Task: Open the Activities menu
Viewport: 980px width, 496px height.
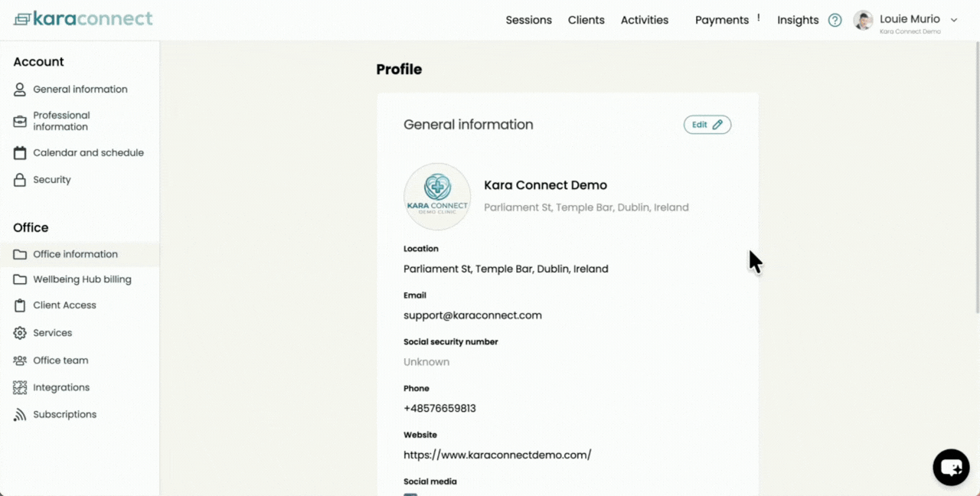Action: coord(645,20)
